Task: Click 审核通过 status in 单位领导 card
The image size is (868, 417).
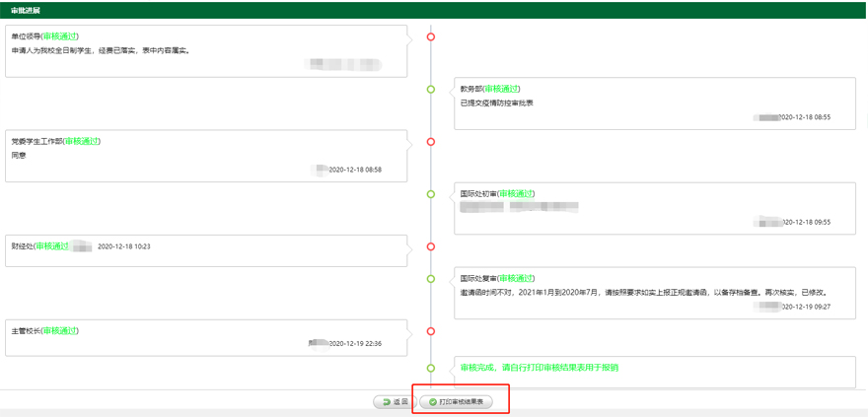Action: point(60,36)
